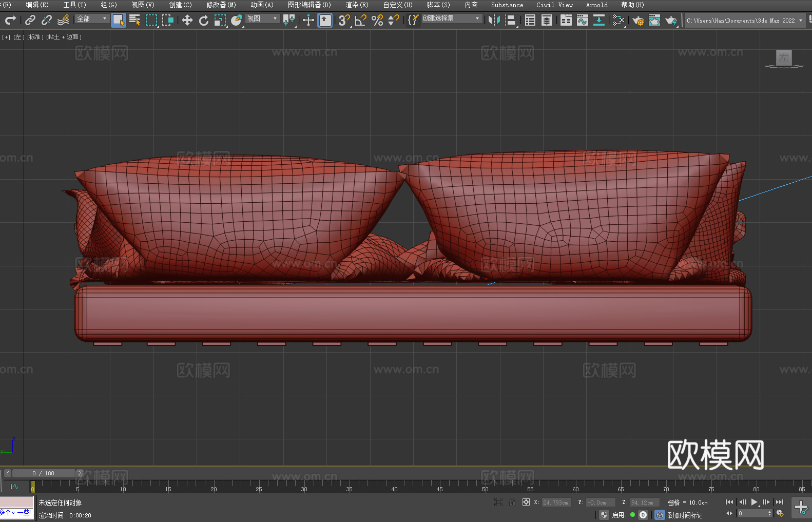Open the 修改器(M) menu

(221, 5)
